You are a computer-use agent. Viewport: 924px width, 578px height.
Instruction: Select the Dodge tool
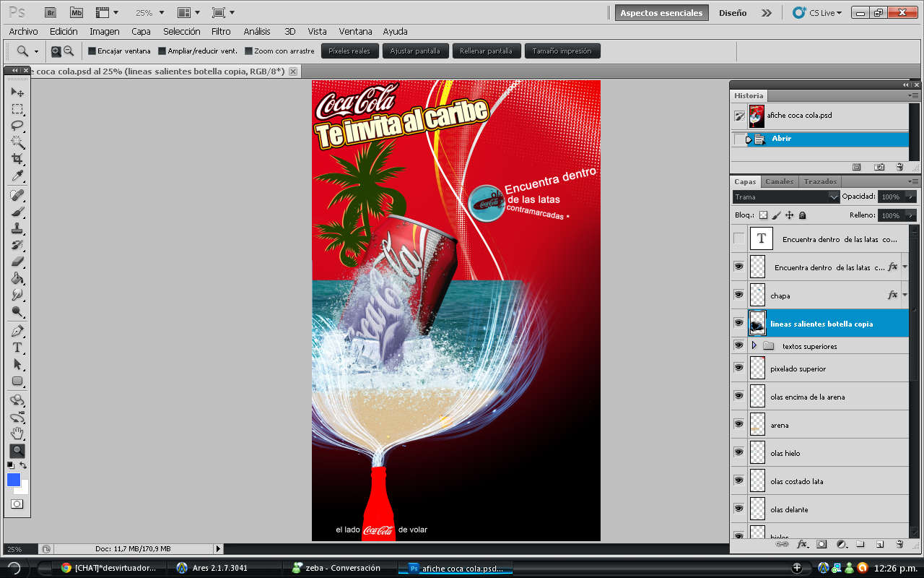pyautogui.click(x=17, y=311)
